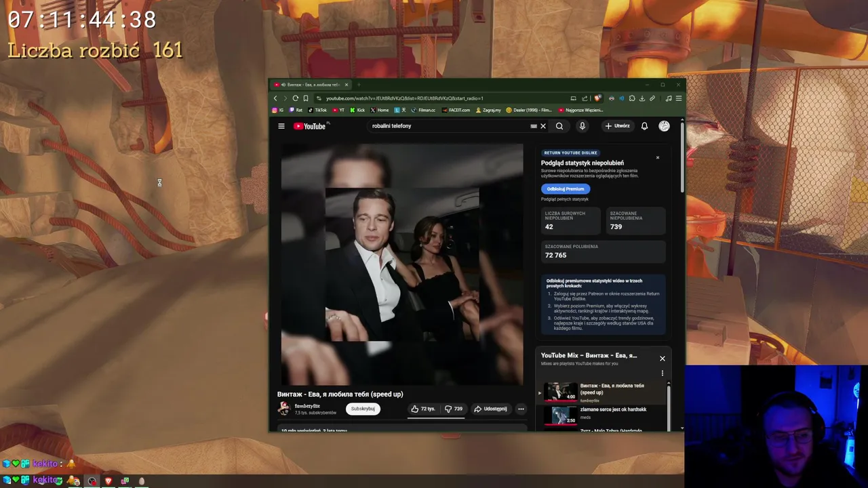
Task: Open the Najgorsze Więzieni bookmark
Action: click(581, 110)
